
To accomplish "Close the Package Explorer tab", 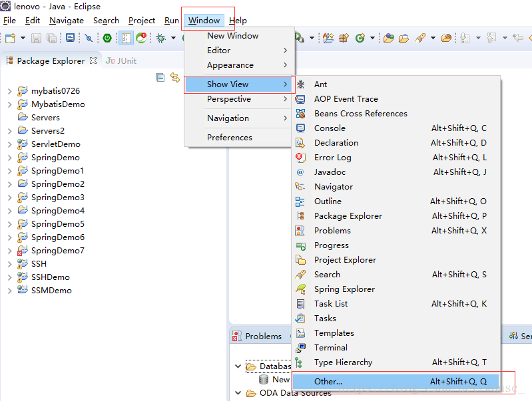I will click(x=93, y=61).
